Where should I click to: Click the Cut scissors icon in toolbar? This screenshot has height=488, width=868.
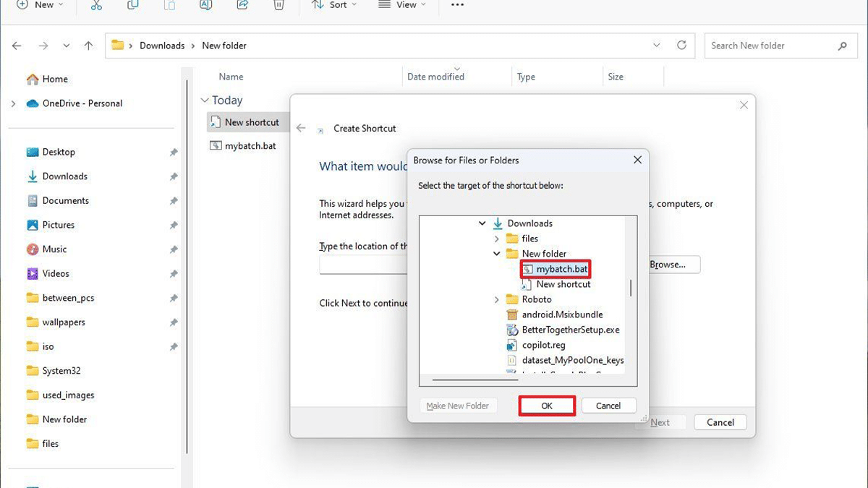pos(97,5)
